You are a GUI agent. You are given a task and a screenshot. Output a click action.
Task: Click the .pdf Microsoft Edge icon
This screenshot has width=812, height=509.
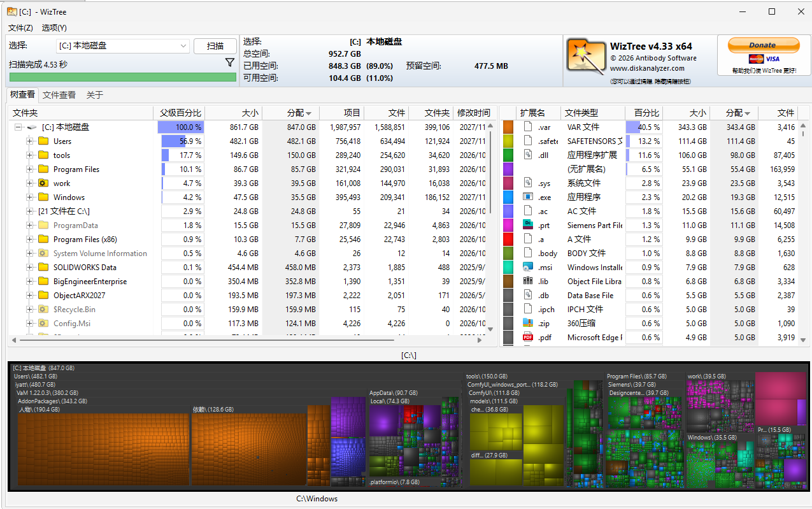527,337
